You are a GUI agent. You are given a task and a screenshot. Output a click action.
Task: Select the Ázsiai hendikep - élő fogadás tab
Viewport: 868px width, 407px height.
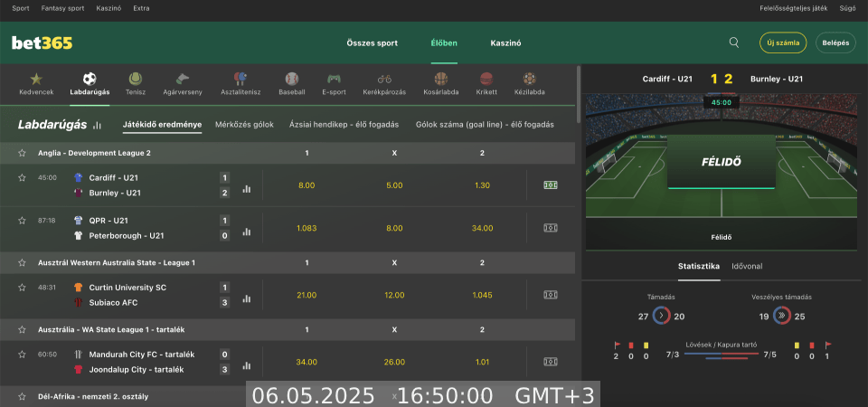[x=344, y=125]
